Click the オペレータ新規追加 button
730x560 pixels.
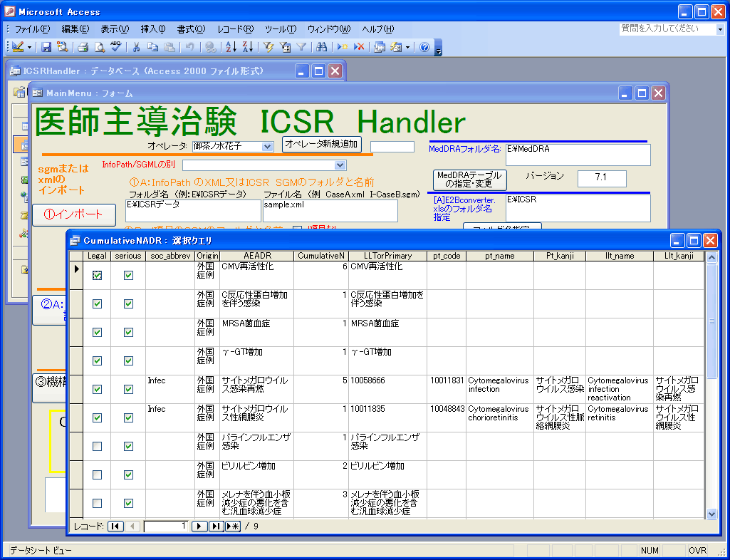tap(322, 144)
